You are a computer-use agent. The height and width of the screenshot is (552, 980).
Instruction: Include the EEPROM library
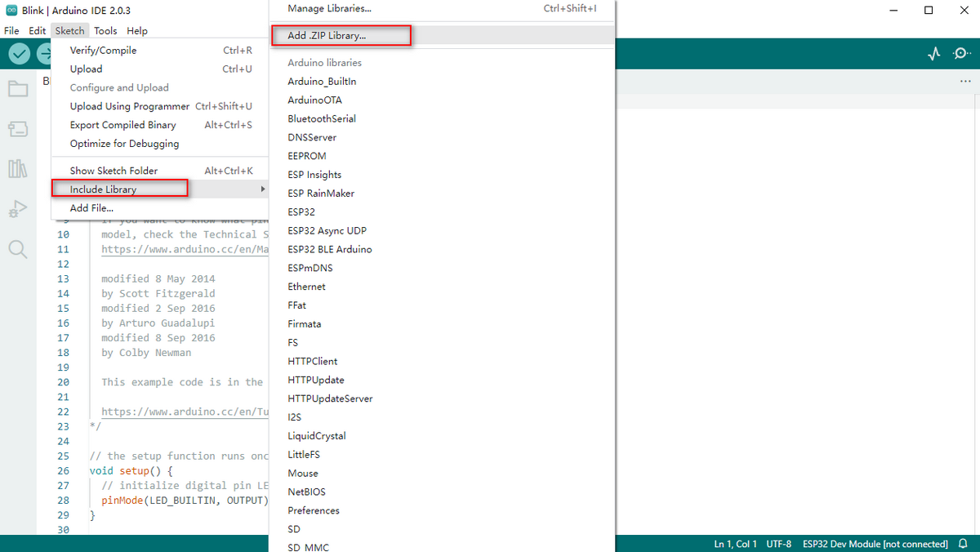(x=442, y=156)
